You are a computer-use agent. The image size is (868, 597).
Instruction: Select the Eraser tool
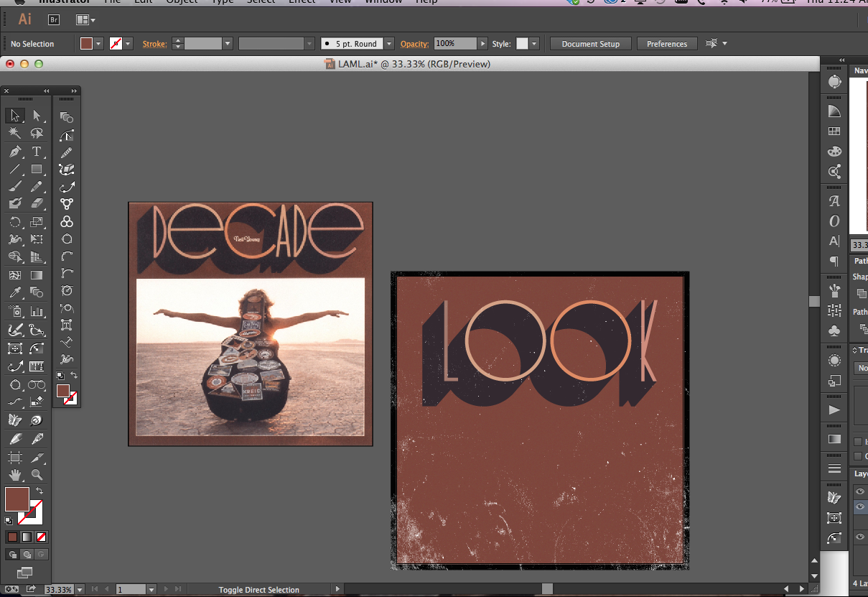[37, 204]
